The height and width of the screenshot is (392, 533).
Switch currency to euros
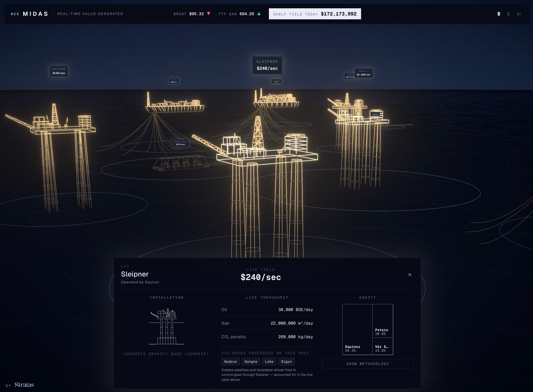509,14
